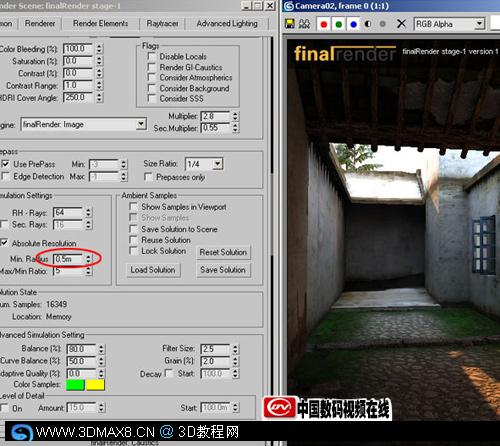Enable the Edge Detection checkbox
This screenshot has width=500, height=446.
[5, 176]
